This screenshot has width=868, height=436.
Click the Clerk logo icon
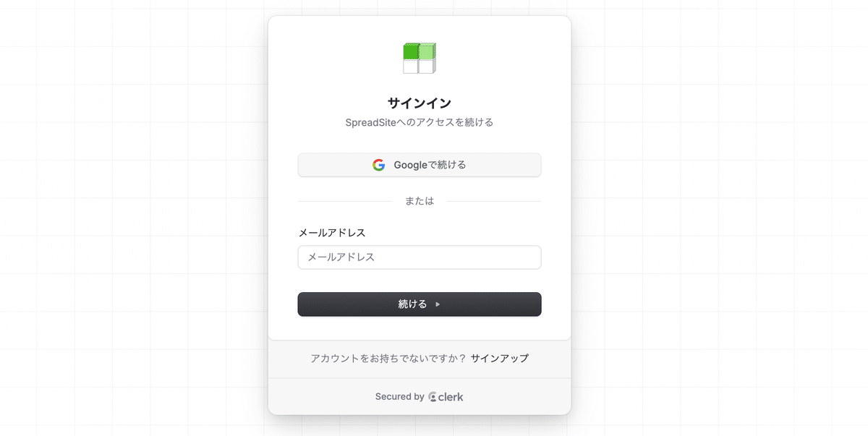[x=433, y=397]
